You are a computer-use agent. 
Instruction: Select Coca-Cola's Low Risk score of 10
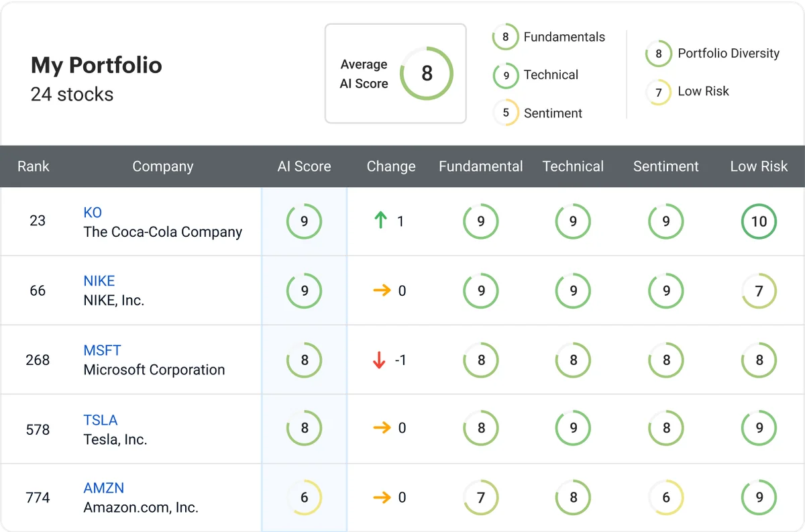click(x=759, y=221)
